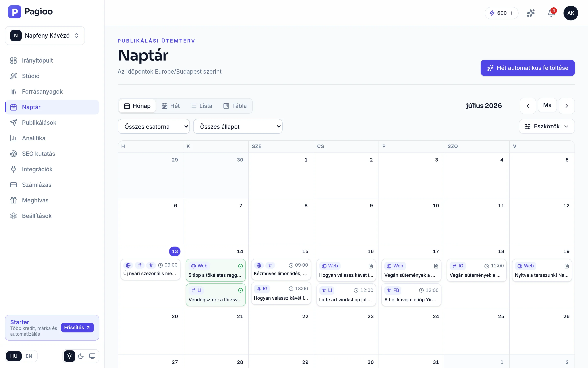
Task: Click the FB channel badge on A hét kávéja post
Action: [x=393, y=290]
